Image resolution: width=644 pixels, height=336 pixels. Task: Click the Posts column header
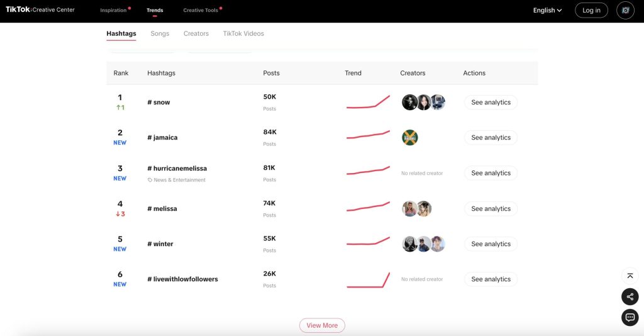click(x=271, y=73)
